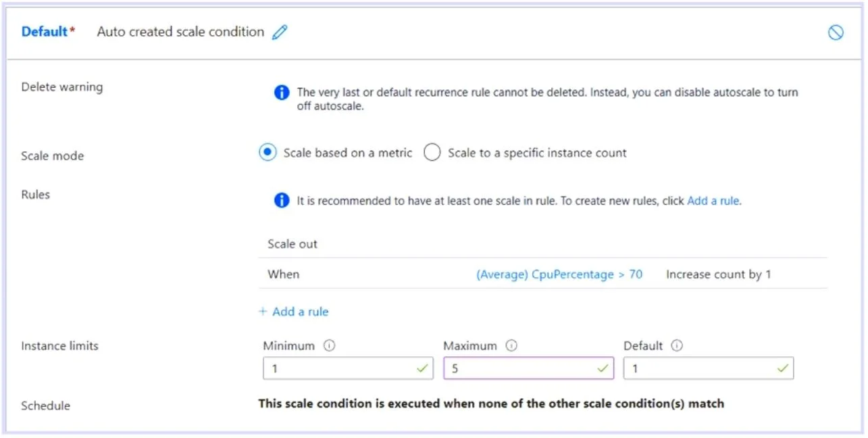Click the Delete warning info icon
This screenshot has height=438, width=868.
(x=282, y=93)
